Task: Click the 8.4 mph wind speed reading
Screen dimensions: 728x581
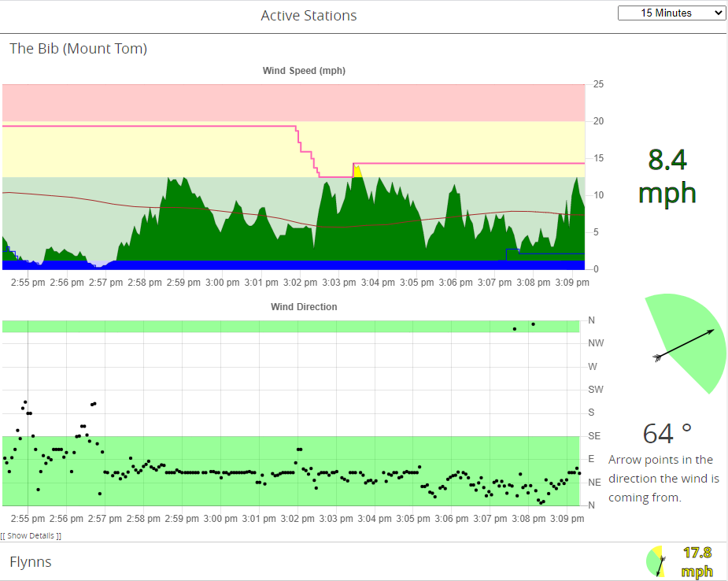Action: [x=667, y=176]
